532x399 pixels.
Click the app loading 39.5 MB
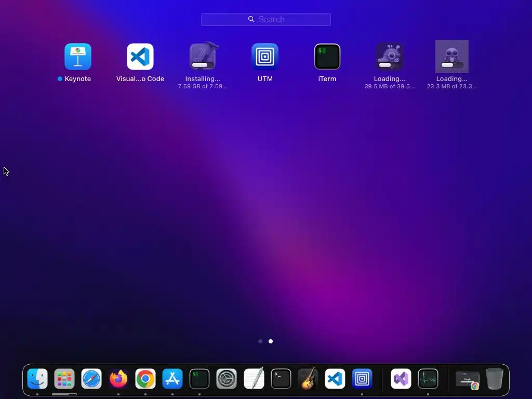(x=390, y=56)
